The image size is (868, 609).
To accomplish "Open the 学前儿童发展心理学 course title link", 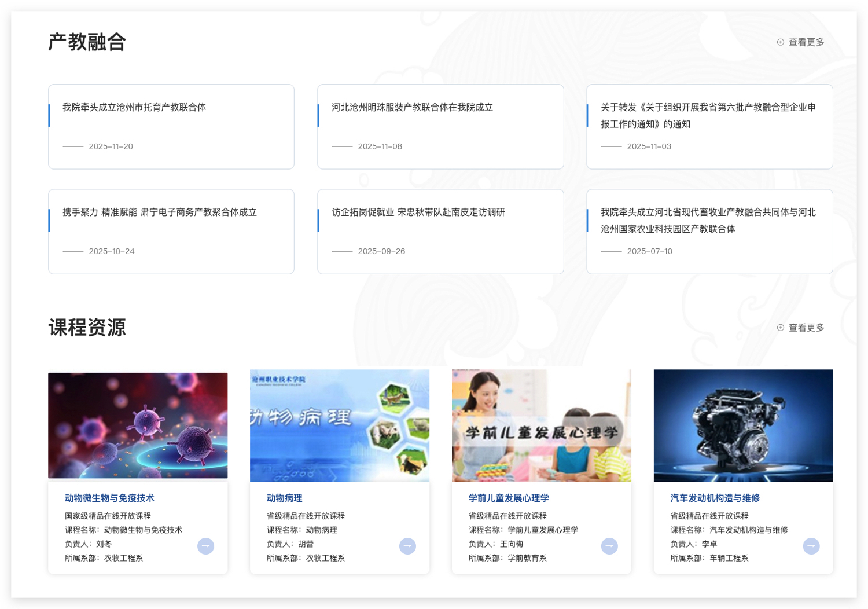I will click(509, 498).
